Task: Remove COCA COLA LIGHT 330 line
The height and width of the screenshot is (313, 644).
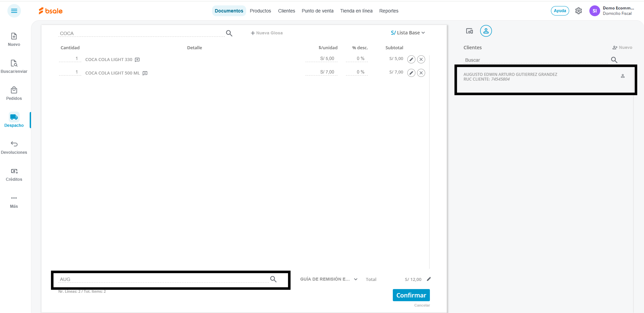Action: pos(421,59)
